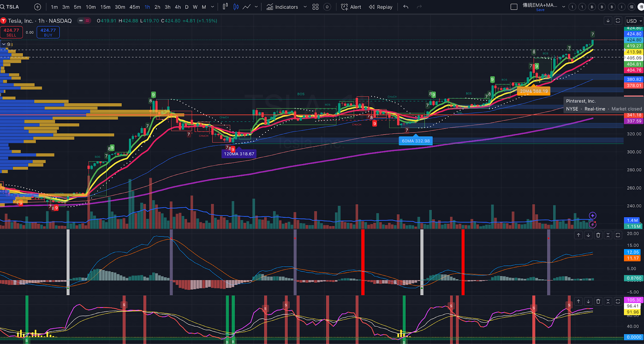Select the line chart style icon

(x=246, y=7)
